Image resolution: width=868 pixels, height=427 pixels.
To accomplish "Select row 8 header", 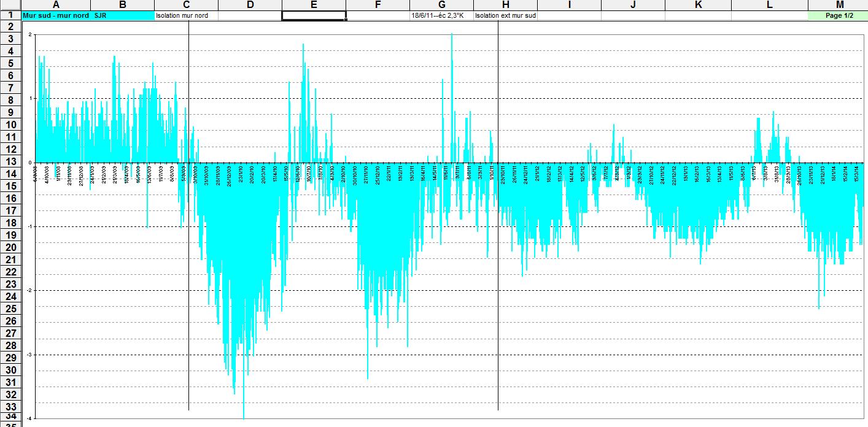I will (x=11, y=100).
